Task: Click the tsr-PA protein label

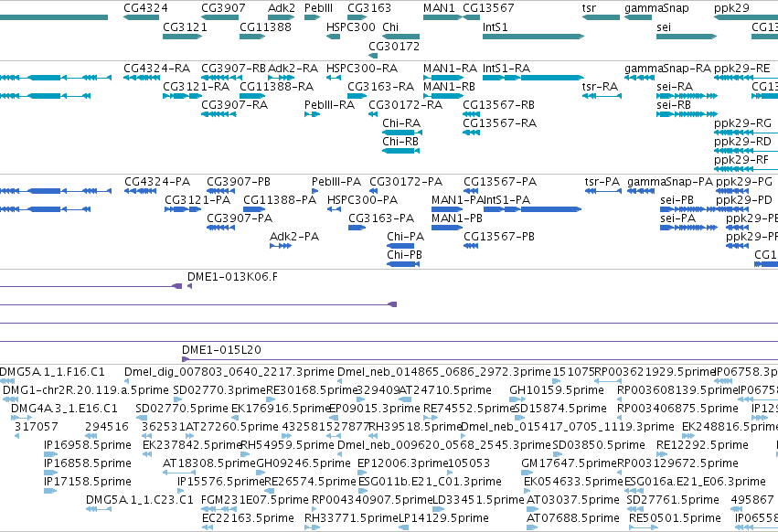Action: [602, 182]
